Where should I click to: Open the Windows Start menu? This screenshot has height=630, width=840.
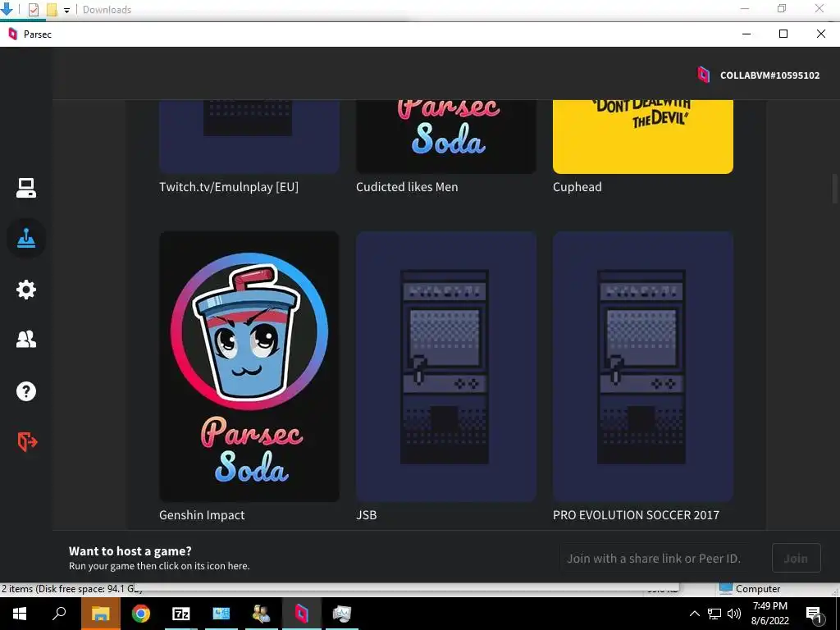click(x=20, y=614)
